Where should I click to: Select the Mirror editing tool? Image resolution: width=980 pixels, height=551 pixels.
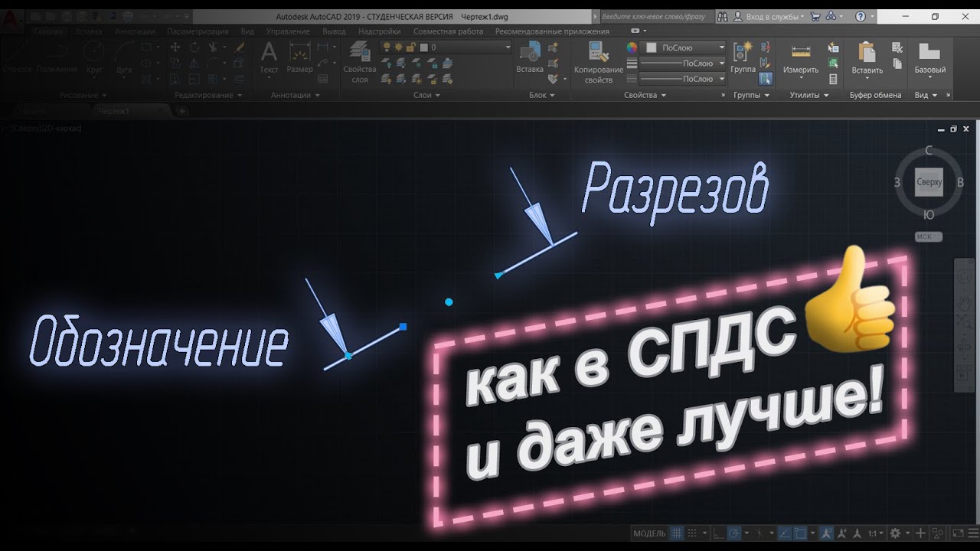(x=194, y=63)
